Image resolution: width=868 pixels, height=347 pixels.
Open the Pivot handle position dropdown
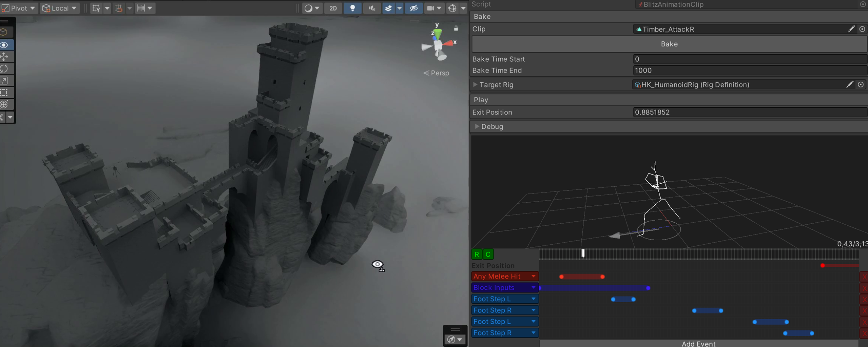pos(19,8)
